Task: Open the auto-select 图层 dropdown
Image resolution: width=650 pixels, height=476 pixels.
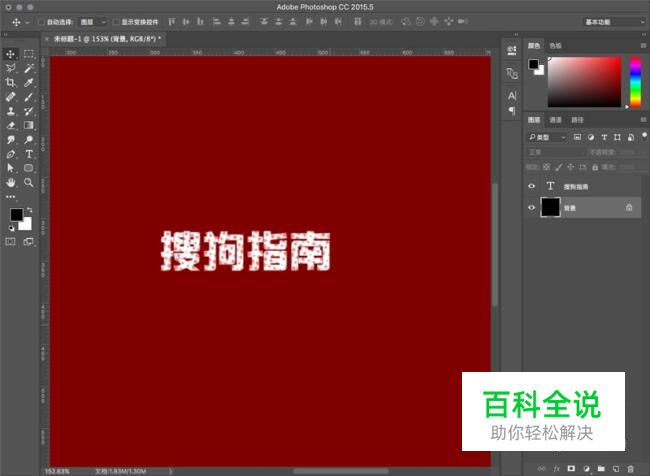Action: point(93,22)
